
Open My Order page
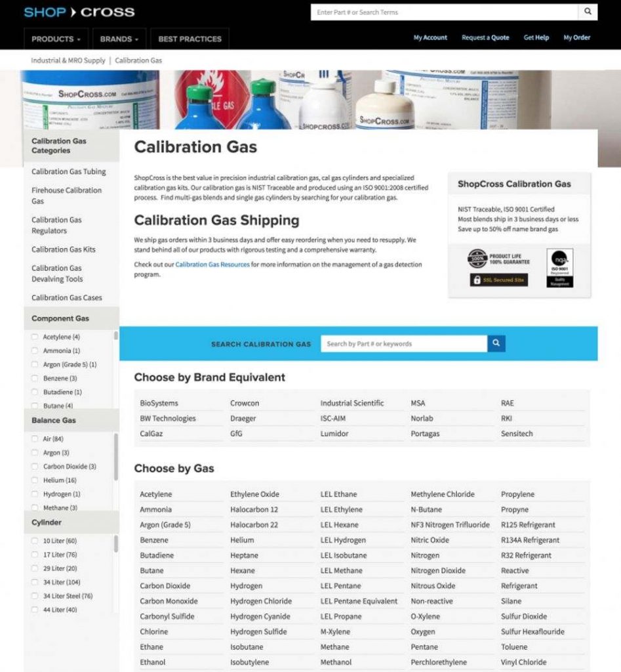click(x=576, y=37)
